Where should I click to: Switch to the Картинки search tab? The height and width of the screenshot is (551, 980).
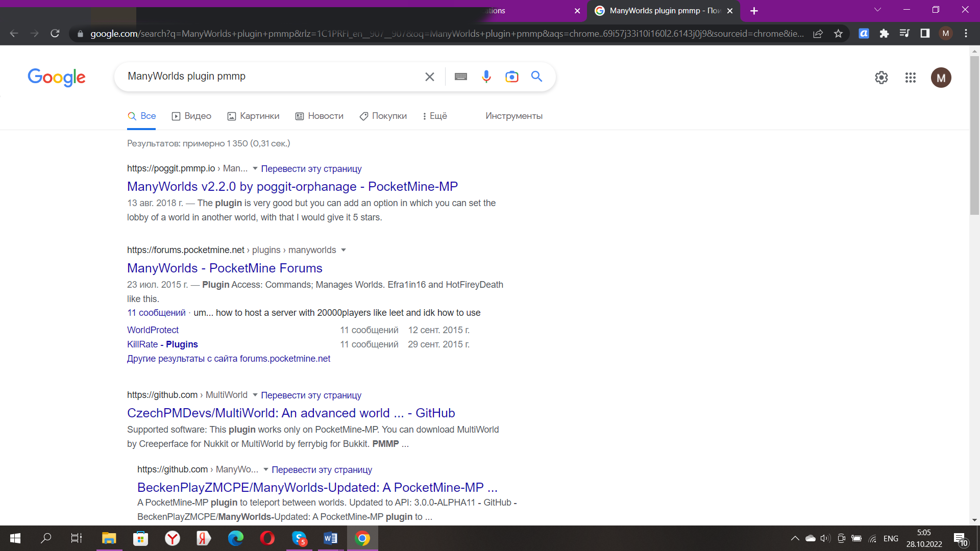pyautogui.click(x=253, y=116)
